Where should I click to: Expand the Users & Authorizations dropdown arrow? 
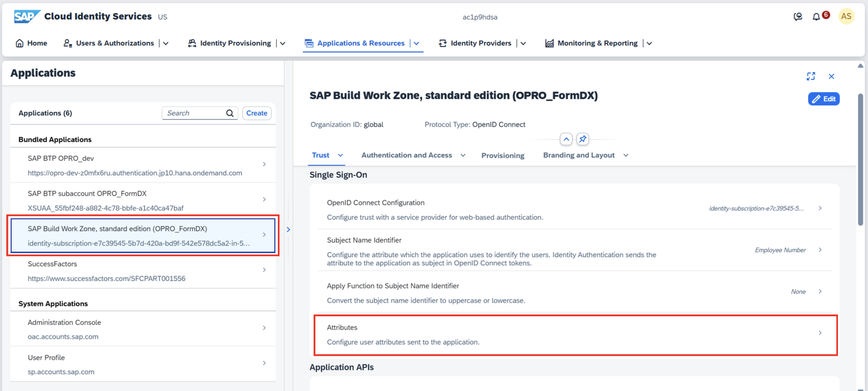166,43
